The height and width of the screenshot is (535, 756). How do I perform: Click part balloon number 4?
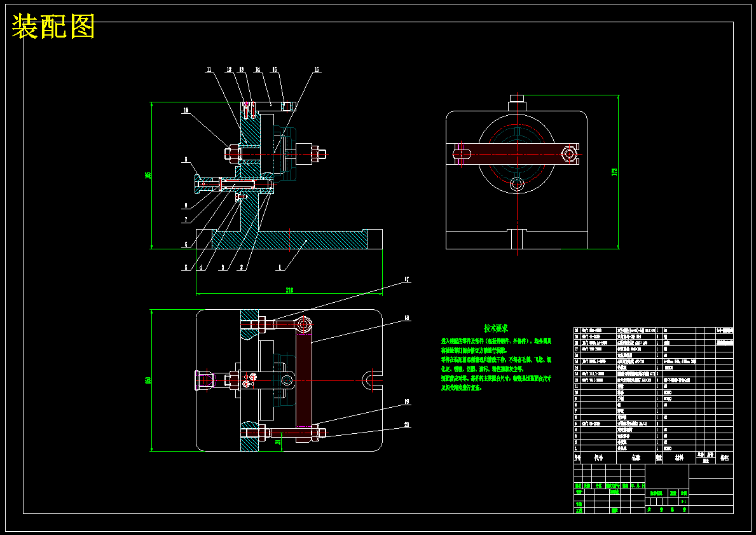[202, 267]
